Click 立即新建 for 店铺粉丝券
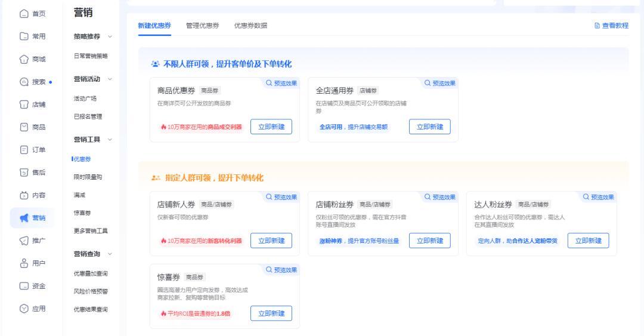The height and width of the screenshot is (336, 644). coord(429,241)
